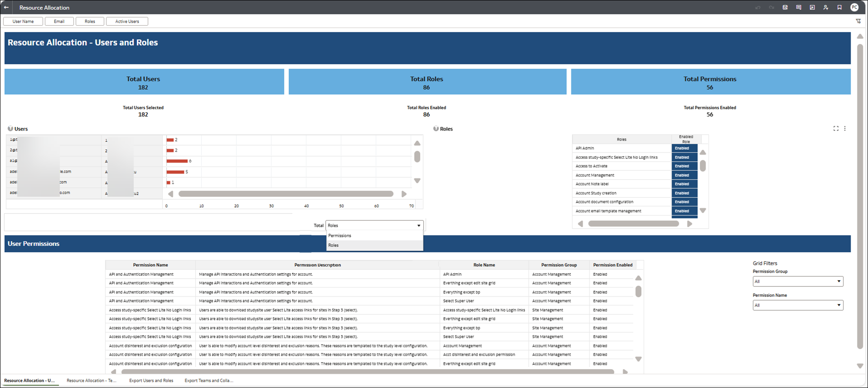Image resolution: width=868 pixels, height=388 pixels.
Task: Click Users chart scroll right arrow
Action: pyautogui.click(x=404, y=194)
